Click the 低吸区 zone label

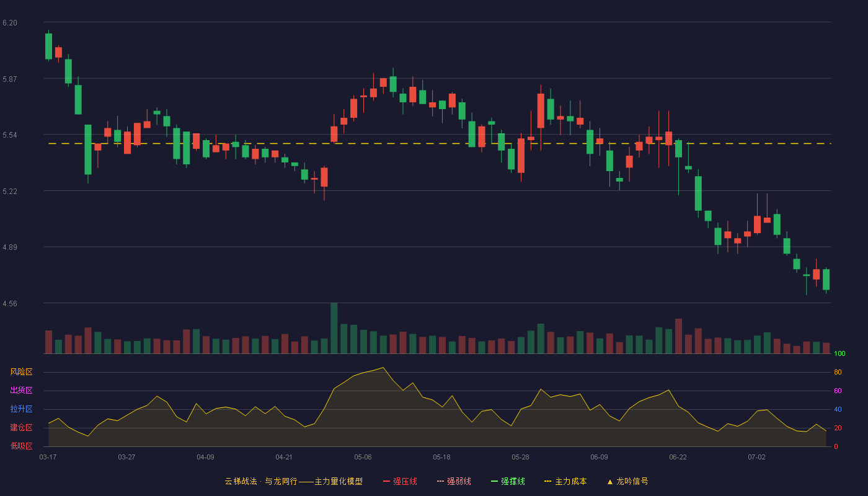21,446
